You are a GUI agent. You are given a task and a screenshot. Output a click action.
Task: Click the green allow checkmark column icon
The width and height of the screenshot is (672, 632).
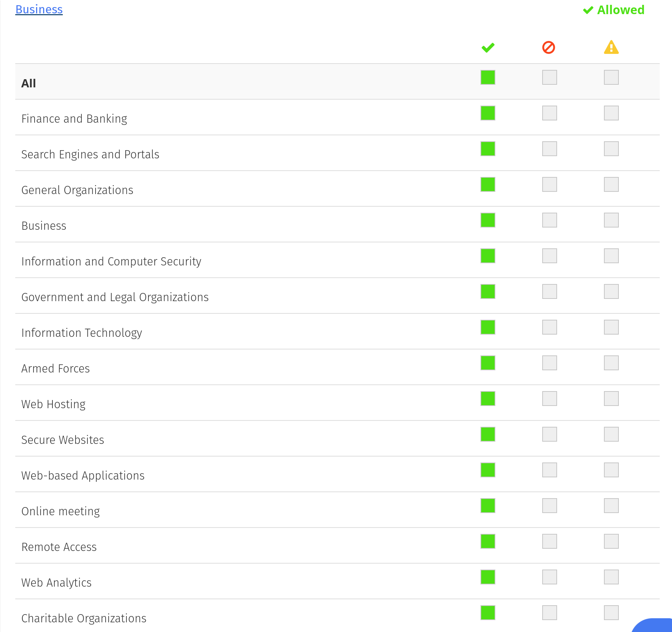(488, 48)
